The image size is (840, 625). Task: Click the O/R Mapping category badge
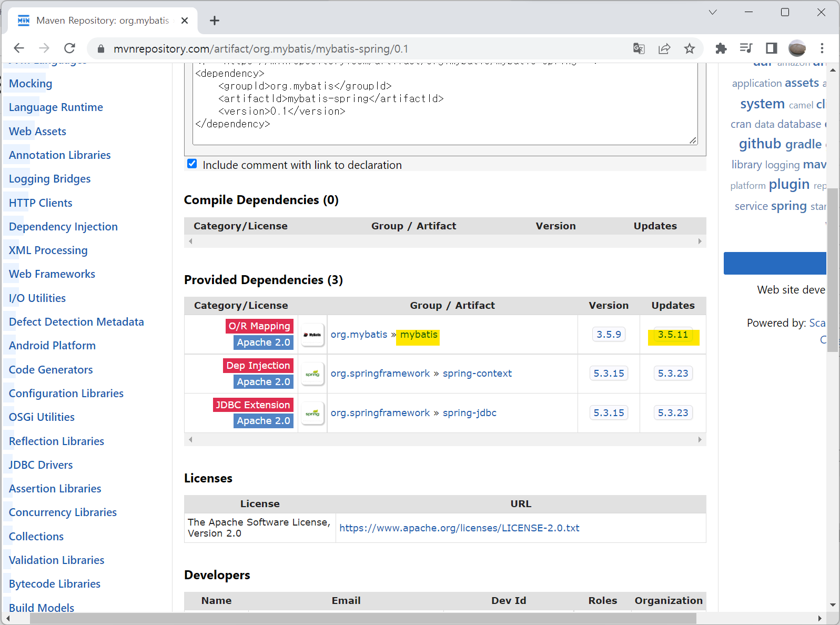[259, 326]
